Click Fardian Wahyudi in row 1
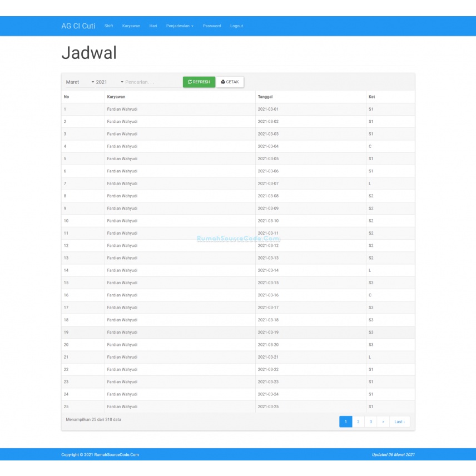 122,110
